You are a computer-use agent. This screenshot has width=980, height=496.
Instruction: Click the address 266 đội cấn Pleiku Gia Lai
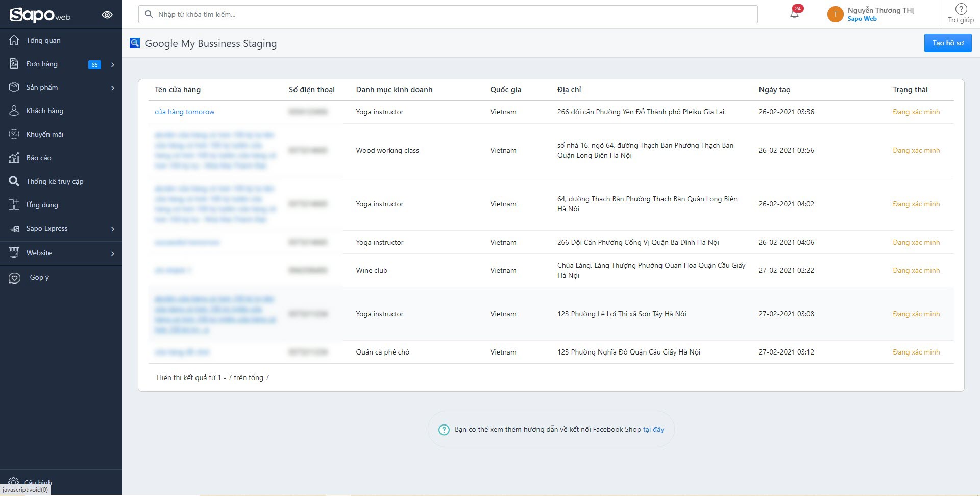[641, 112]
